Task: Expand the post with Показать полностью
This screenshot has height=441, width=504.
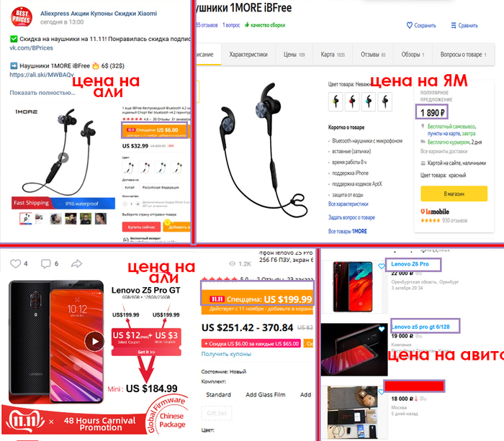Action: click(42, 93)
